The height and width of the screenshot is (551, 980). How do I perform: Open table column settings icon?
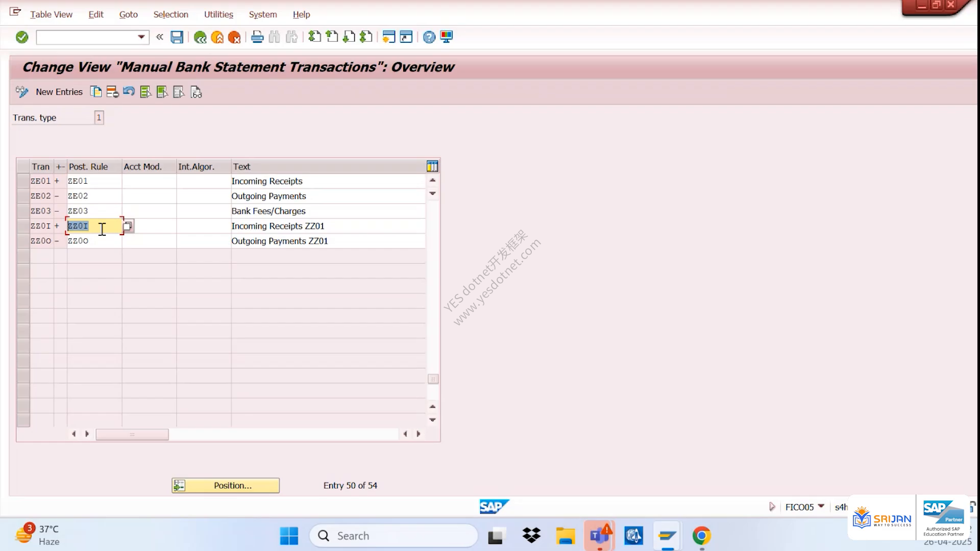(432, 166)
